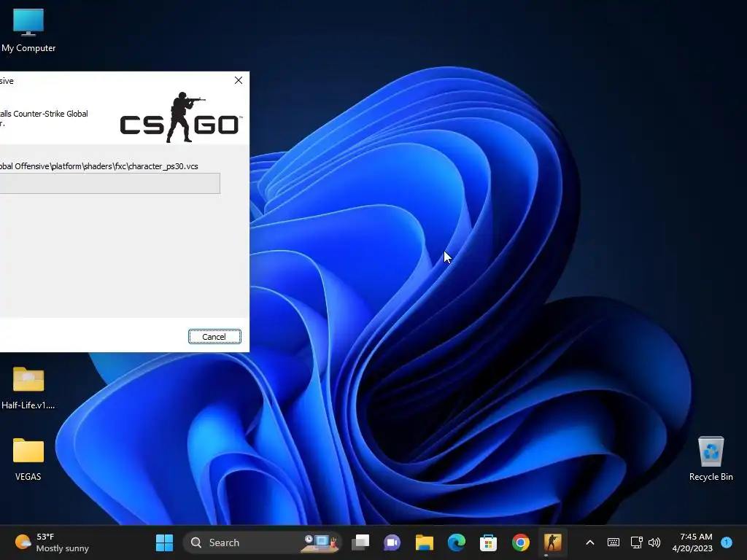Open the Chat app in taskbar
Image resolution: width=747 pixels, height=560 pixels.
tap(392, 542)
